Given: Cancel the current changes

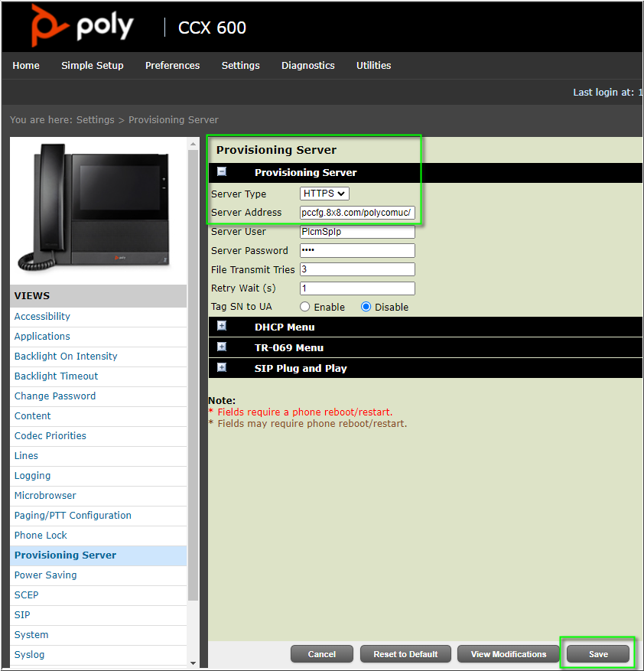Looking at the screenshot, I should [x=321, y=654].
